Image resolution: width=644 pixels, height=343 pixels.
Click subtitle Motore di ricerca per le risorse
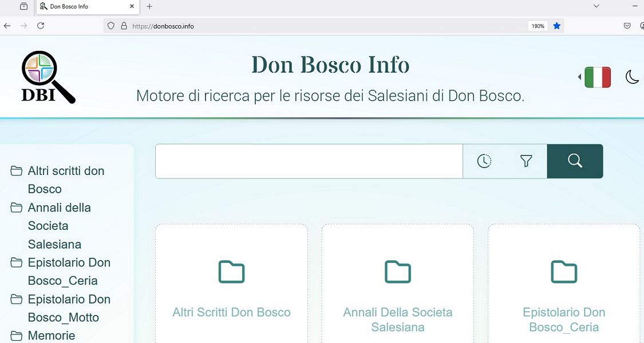coord(331,96)
